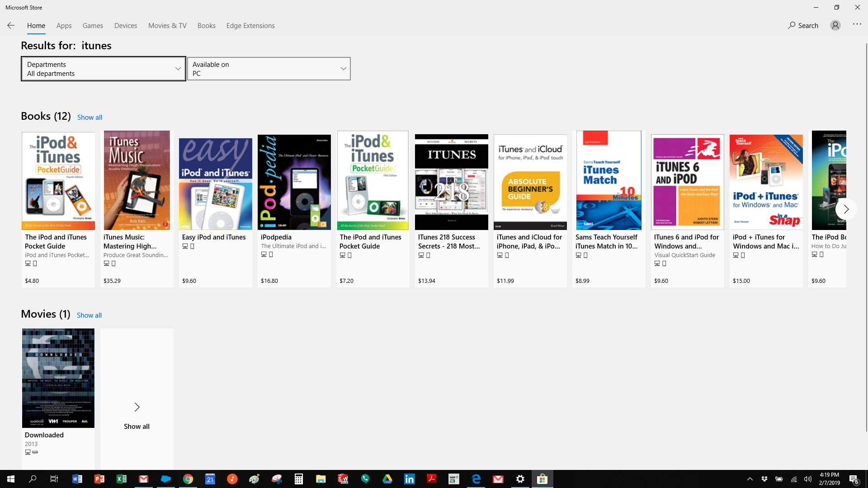
Task: Show hidden system tray icons
Action: pyautogui.click(x=750, y=479)
